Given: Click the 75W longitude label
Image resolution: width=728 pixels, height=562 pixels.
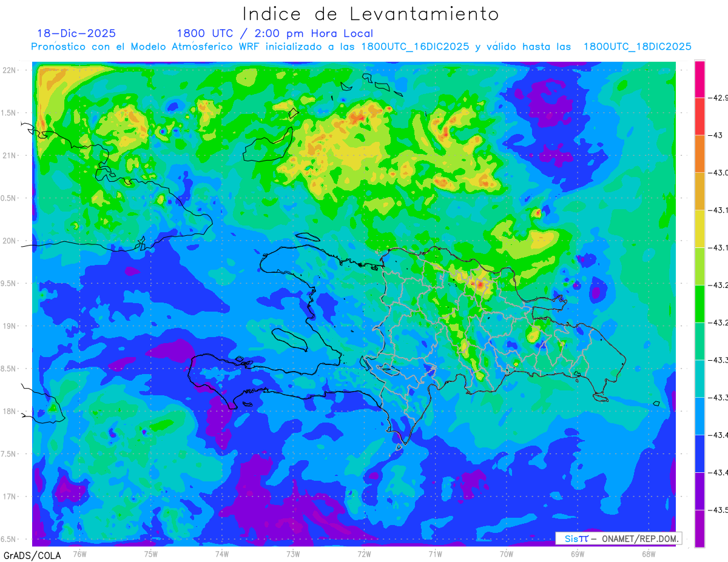Looking at the screenshot, I should 150,553.
